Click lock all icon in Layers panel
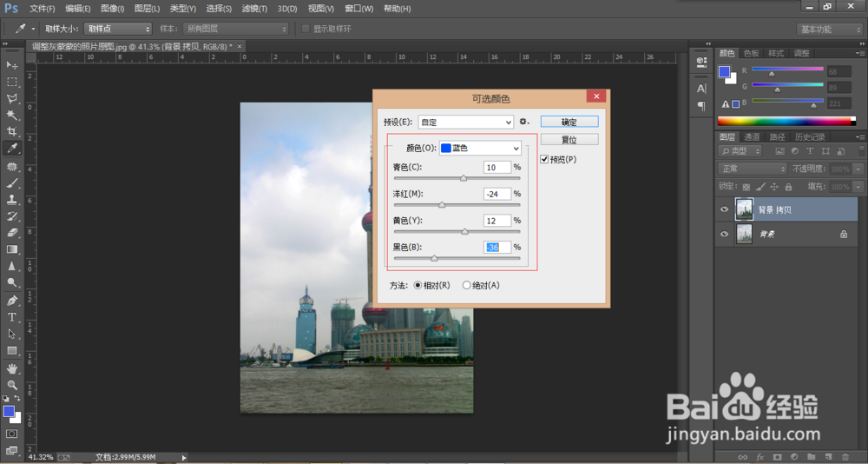This screenshot has height=464, width=868. 788,187
